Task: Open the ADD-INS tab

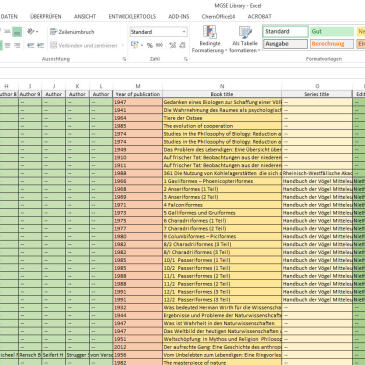Action: pos(179,16)
